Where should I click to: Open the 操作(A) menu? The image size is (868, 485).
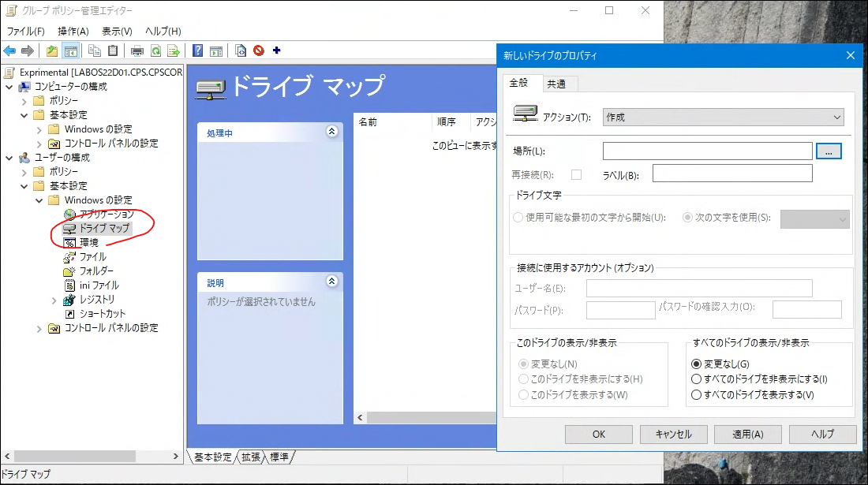[73, 32]
